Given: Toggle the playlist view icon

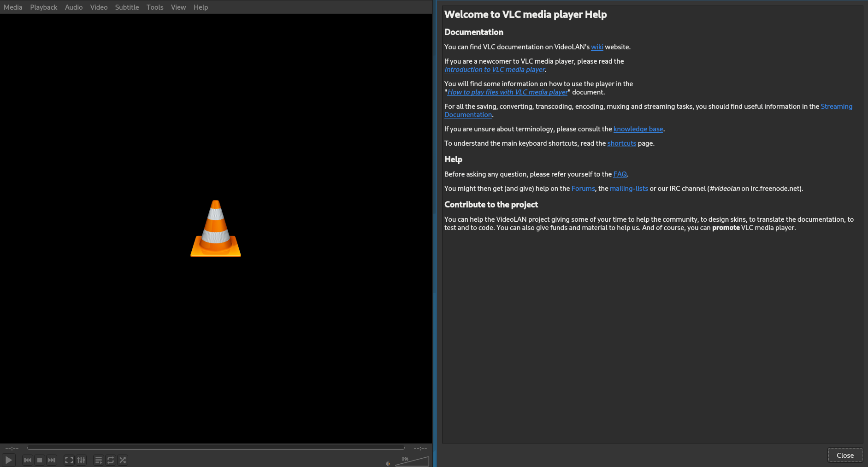Looking at the screenshot, I should point(99,460).
